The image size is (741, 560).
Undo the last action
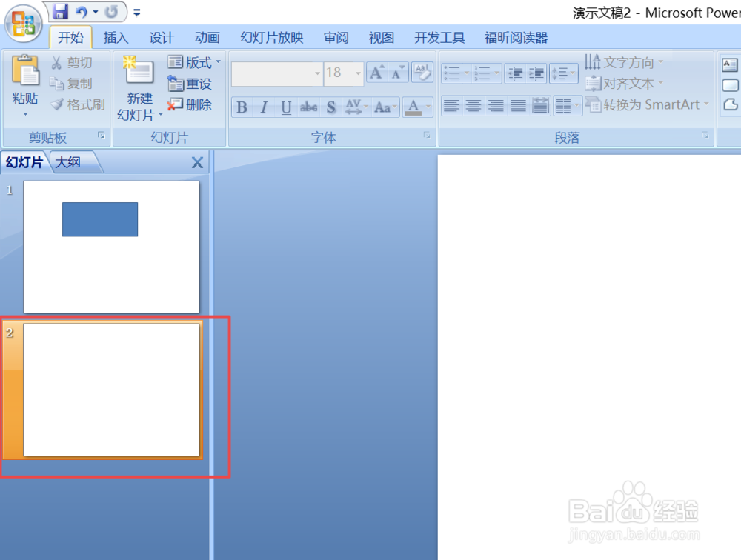click(82, 12)
